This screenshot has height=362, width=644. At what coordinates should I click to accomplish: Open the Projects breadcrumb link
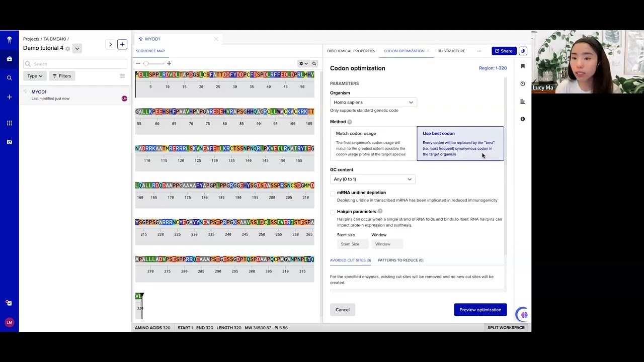[x=31, y=39]
